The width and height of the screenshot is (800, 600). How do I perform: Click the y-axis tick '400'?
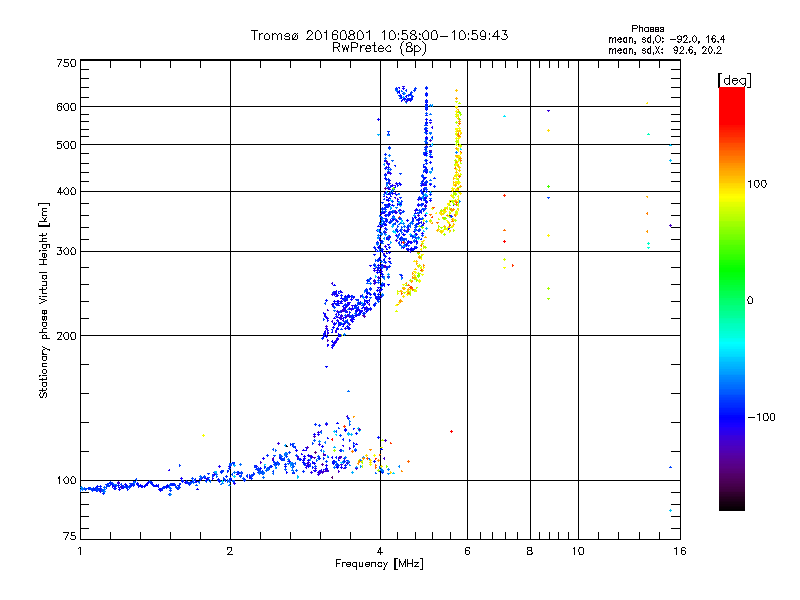tap(66, 191)
